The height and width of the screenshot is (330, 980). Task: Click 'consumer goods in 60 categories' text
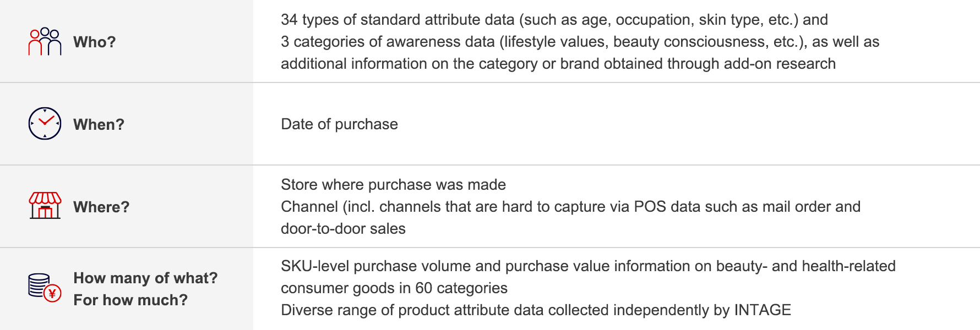(x=394, y=288)
